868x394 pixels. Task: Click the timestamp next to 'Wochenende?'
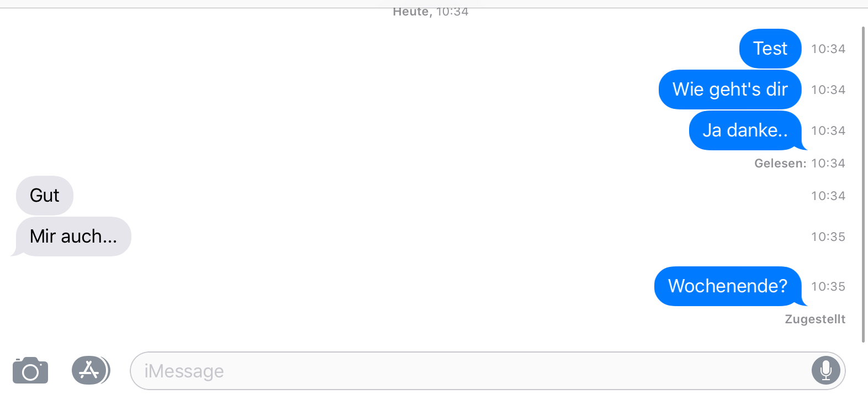pyautogui.click(x=828, y=286)
